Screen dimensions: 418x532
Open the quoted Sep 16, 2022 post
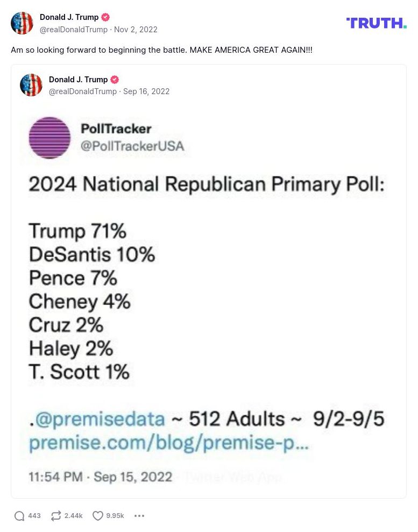(x=146, y=91)
